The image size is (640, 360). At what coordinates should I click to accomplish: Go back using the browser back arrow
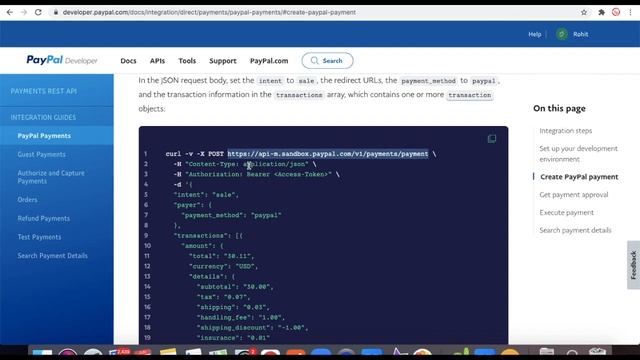pyautogui.click(x=10, y=12)
